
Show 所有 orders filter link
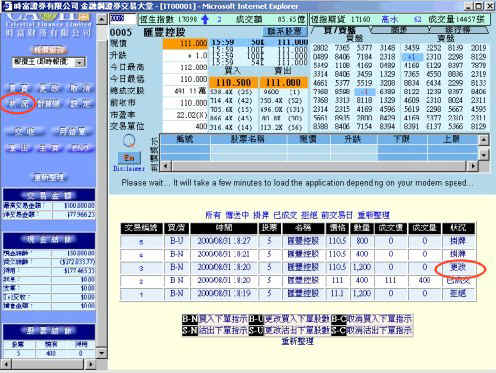pyautogui.click(x=213, y=215)
